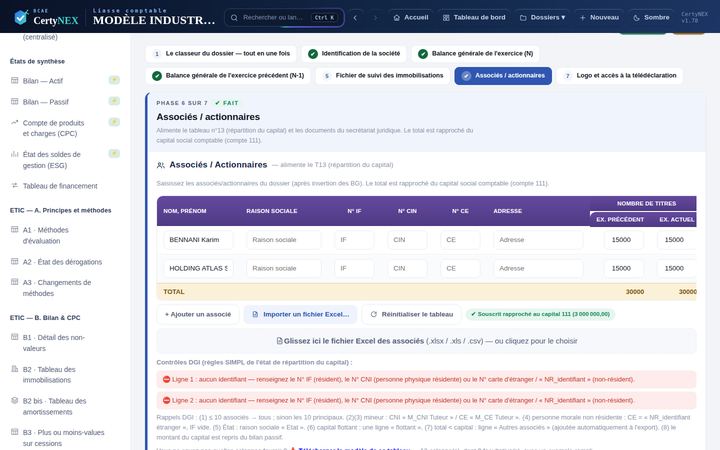Edit the HOLDING ATLAS name field
720x450 pixels.
tap(198, 268)
